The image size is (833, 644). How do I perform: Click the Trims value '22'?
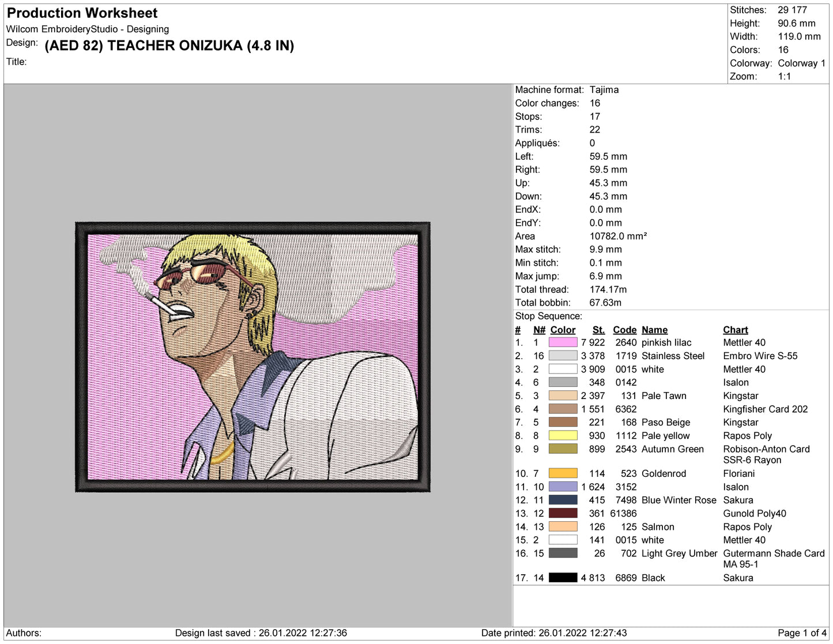[594, 130]
